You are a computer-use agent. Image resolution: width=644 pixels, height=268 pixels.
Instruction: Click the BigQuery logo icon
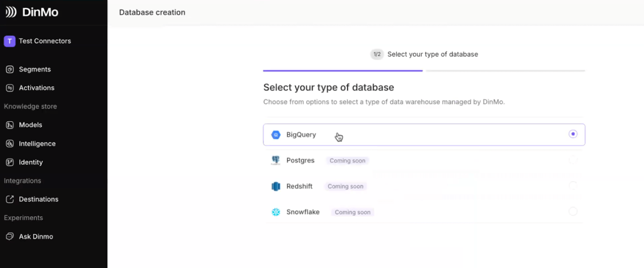[276, 135]
